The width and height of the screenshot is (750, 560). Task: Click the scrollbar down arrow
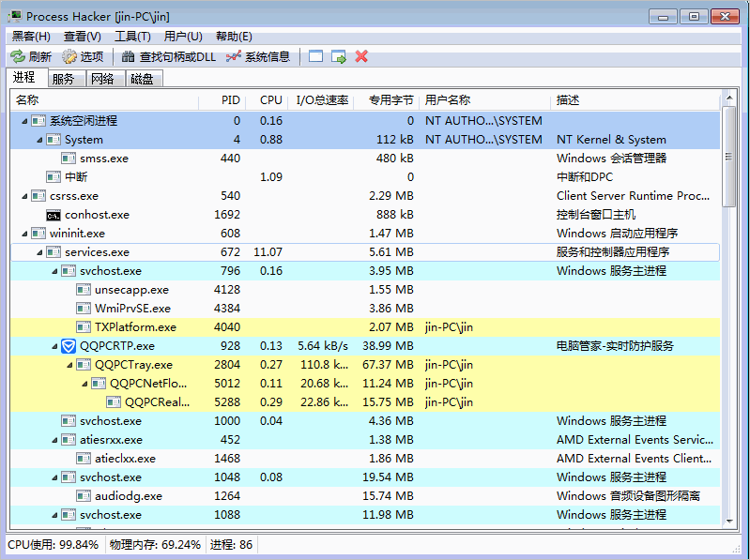(x=729, y=521)
